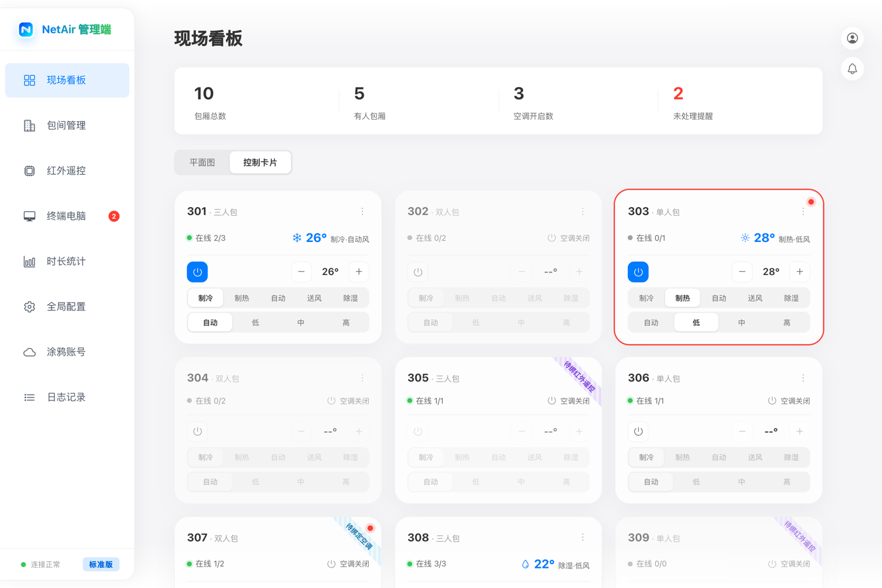Click the red badge 2 on 终端电脑
The image size is (882, 588).
click(114, 216)
